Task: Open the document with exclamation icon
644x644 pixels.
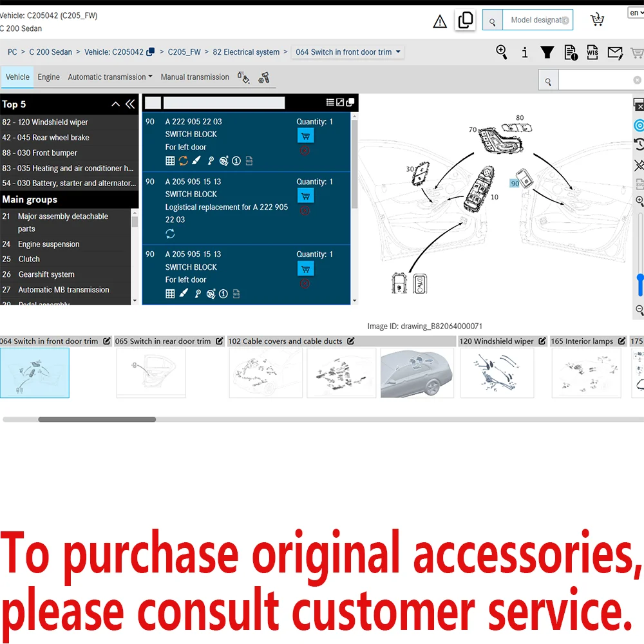Action: [x=571, y=52]
